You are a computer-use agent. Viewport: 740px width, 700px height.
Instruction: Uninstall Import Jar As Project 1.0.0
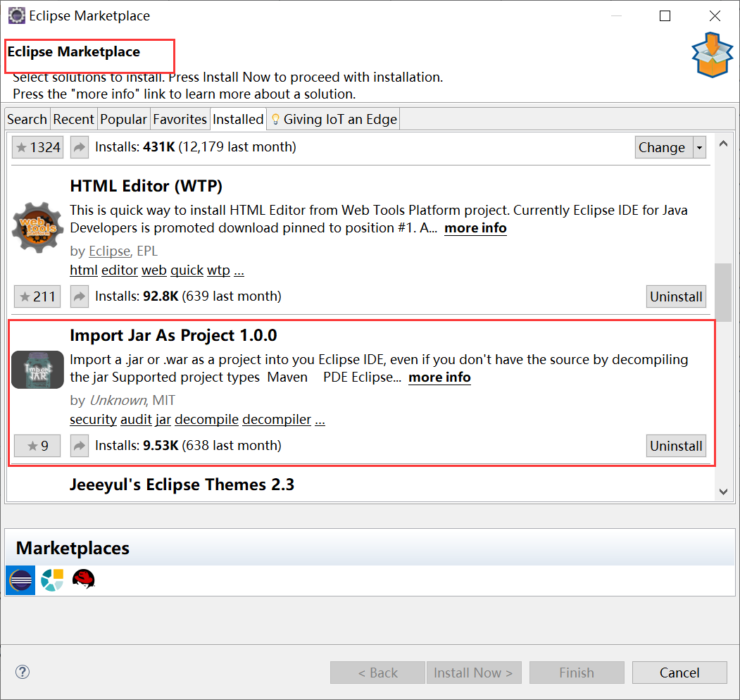coord(676,446)
